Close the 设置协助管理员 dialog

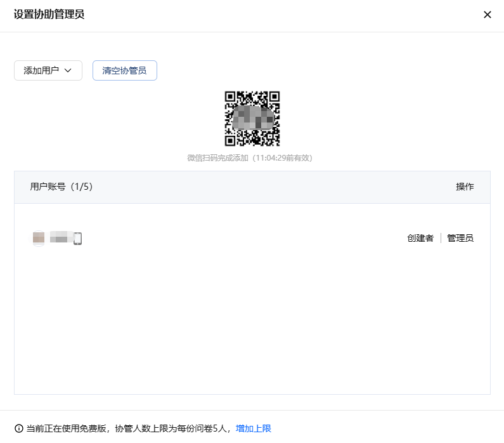[488, 15]
